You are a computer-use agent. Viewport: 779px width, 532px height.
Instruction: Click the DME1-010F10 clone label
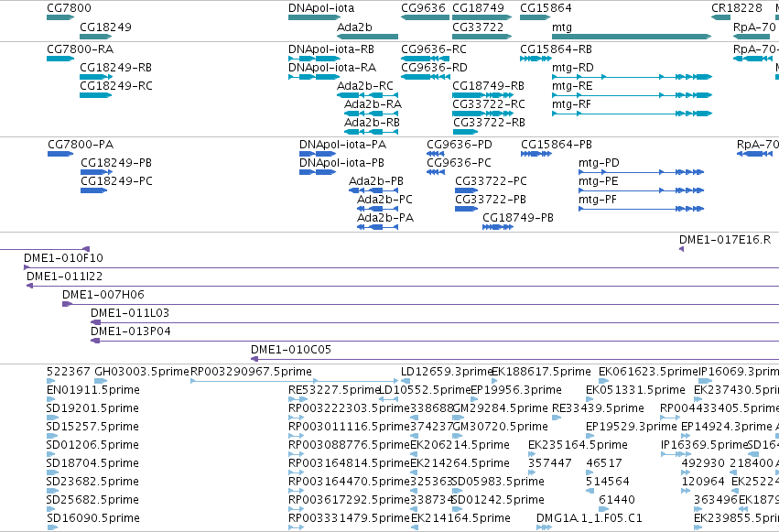(x=63, y=258)
